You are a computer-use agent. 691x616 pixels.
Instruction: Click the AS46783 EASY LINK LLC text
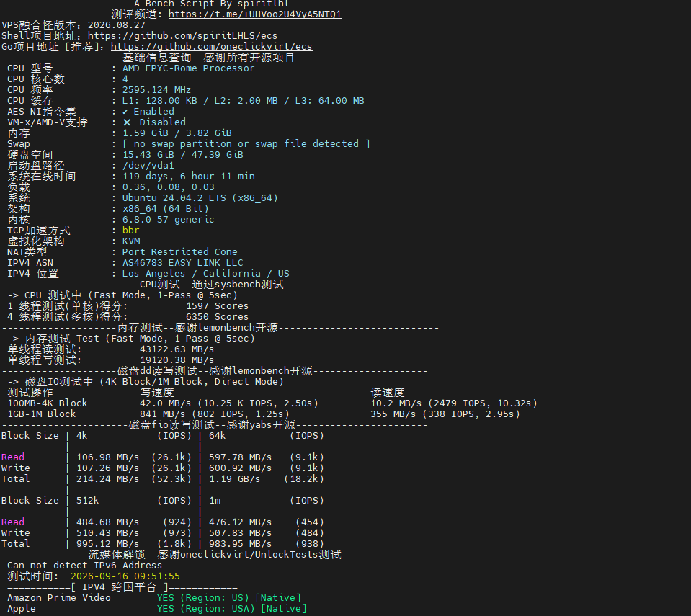point(182,263)
